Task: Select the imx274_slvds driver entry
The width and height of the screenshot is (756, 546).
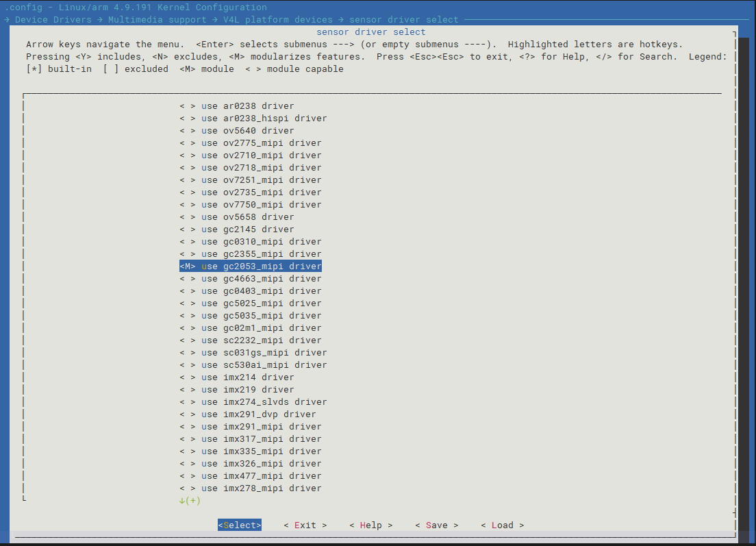Action: [253, 401]
